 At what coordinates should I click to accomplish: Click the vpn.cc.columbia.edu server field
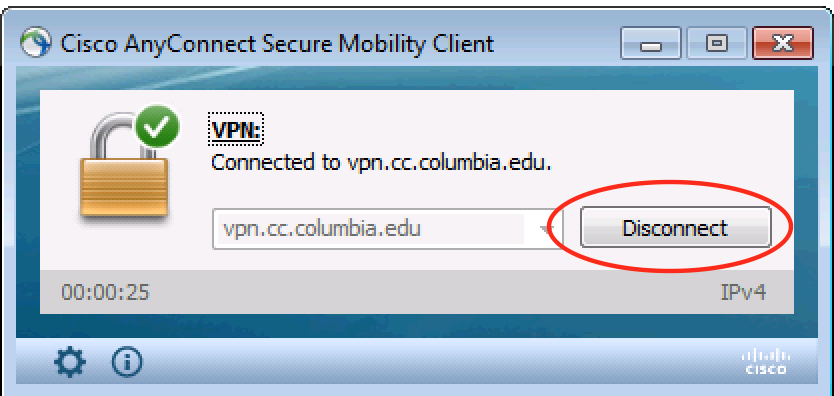coord(387,229)
